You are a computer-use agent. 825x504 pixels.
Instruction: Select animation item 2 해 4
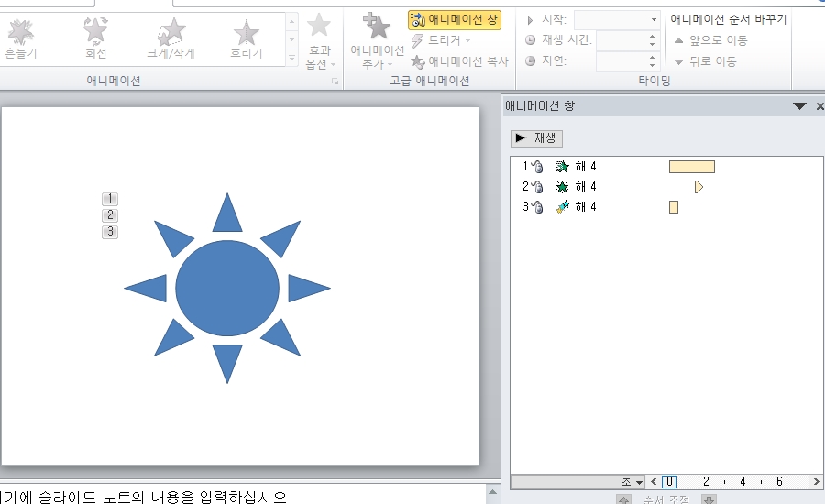(x=666, y=187)
